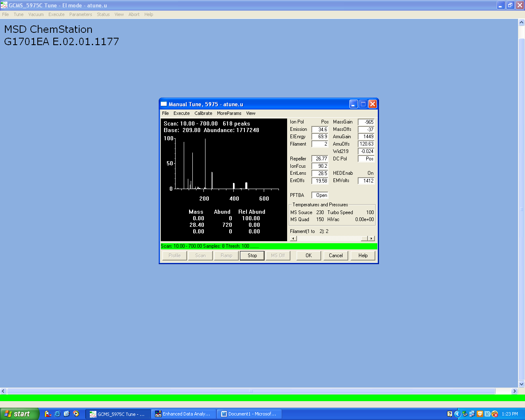525x420 pixels.
Task: Click the Filament slider thumb
Action: [364, 239]
